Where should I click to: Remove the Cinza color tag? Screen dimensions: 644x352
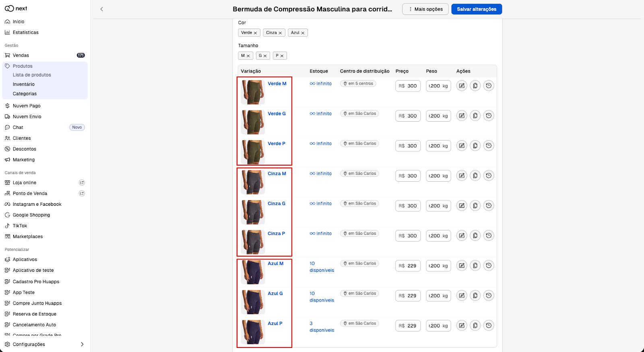point(280,33)
